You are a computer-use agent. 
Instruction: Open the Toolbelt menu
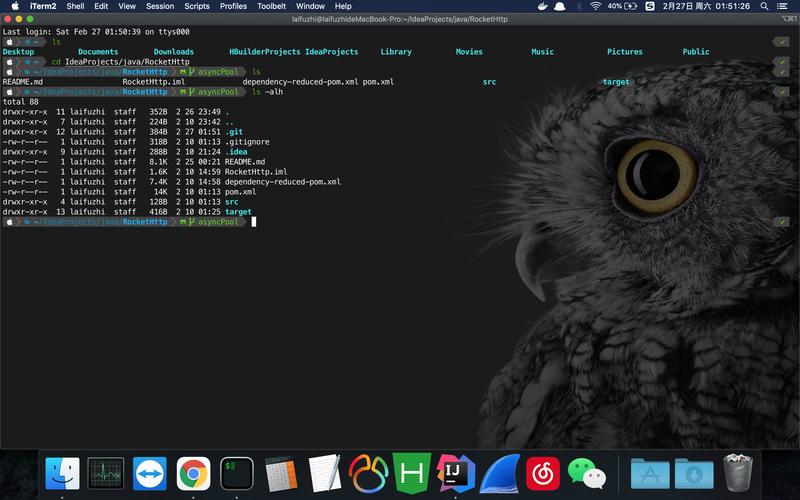point(272,6)
